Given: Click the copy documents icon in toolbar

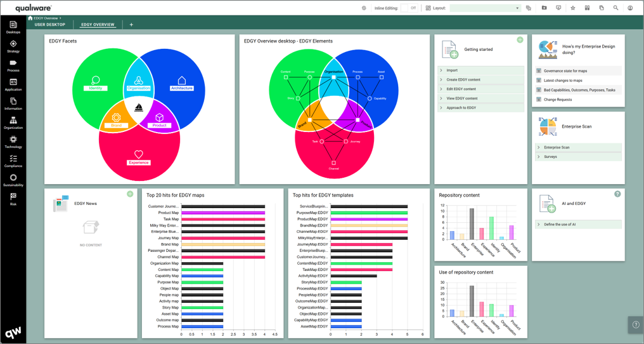Looking at the screenshot, I should point(602,8).
